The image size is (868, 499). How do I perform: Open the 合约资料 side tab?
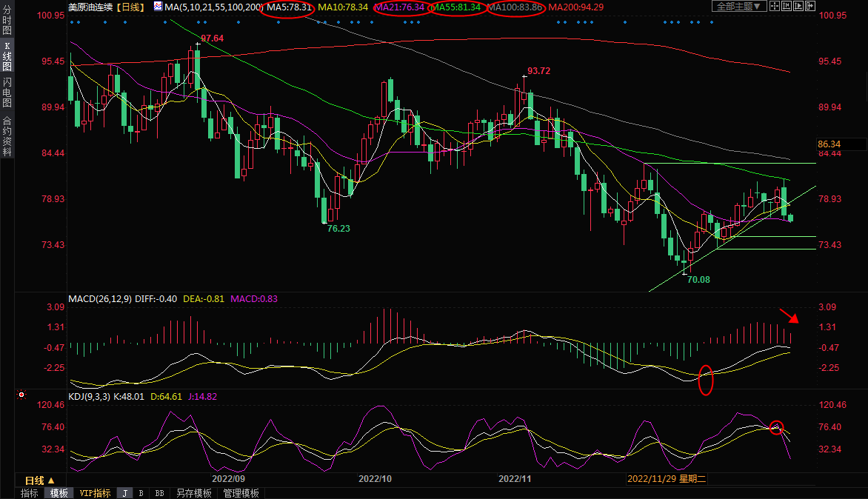[x=7, y=135]
